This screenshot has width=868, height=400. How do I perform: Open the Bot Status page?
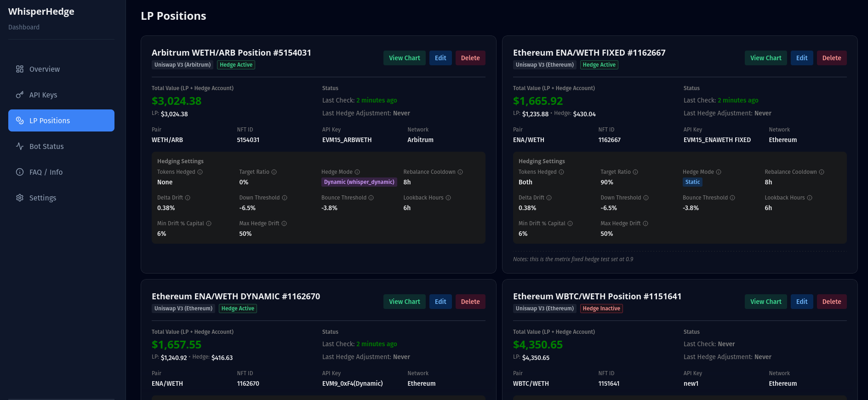[x=61, y=146]
